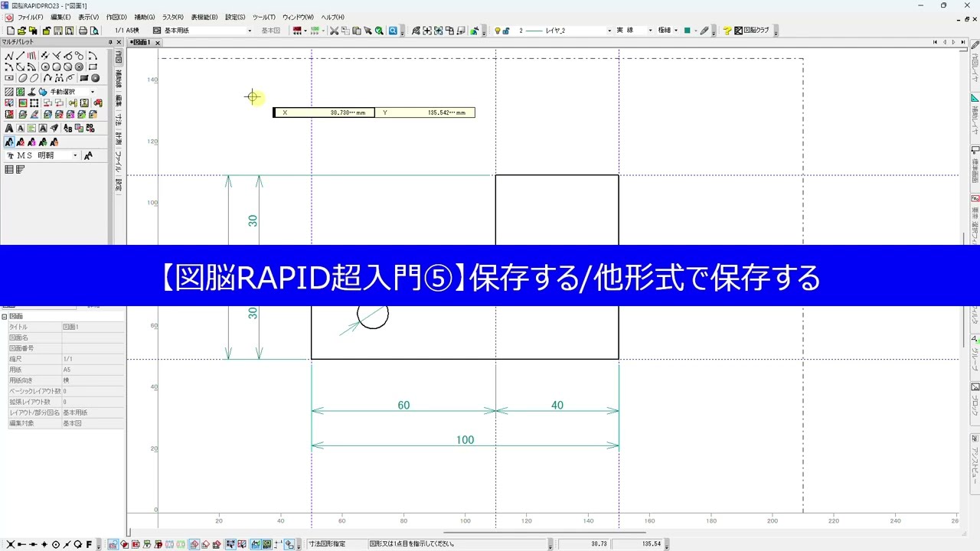
Task: Pin the multi palette panel
Action: point(109,42)
